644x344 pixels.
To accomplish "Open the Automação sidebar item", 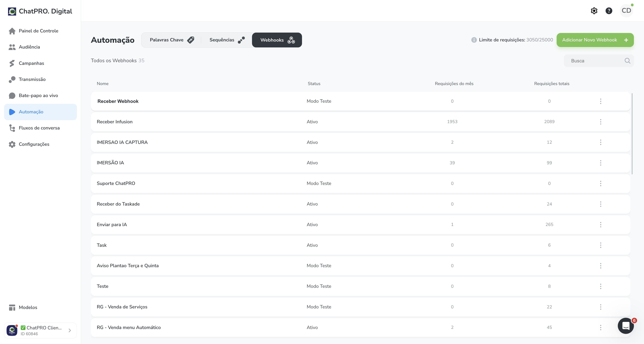I will 40,112.
